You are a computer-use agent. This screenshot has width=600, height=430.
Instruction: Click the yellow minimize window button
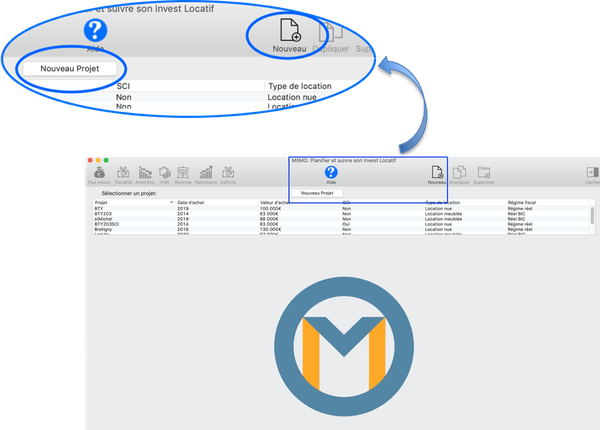98,160
